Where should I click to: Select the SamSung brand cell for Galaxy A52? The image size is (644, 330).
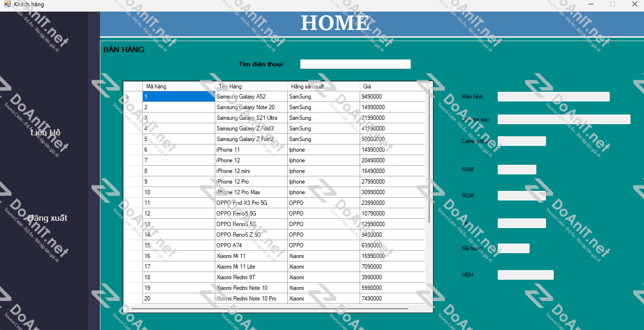[323, 97]
